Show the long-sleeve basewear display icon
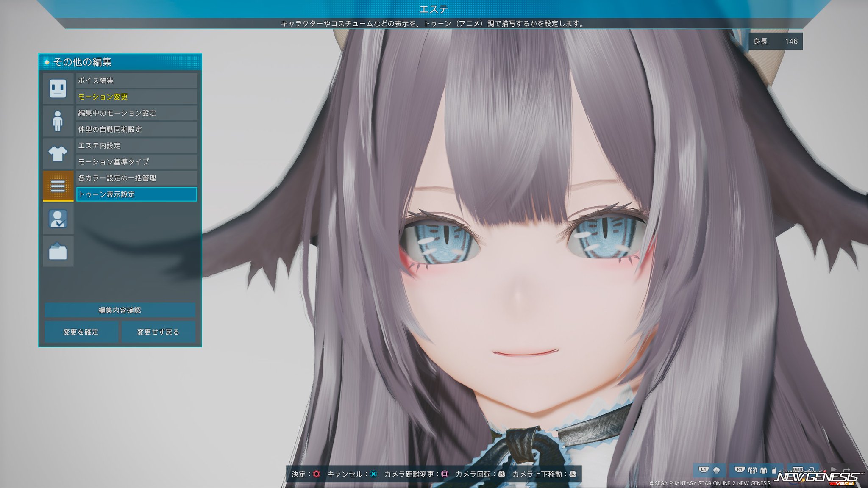The width and height of the screenshot is (868, 488). (x=763, y=470)
